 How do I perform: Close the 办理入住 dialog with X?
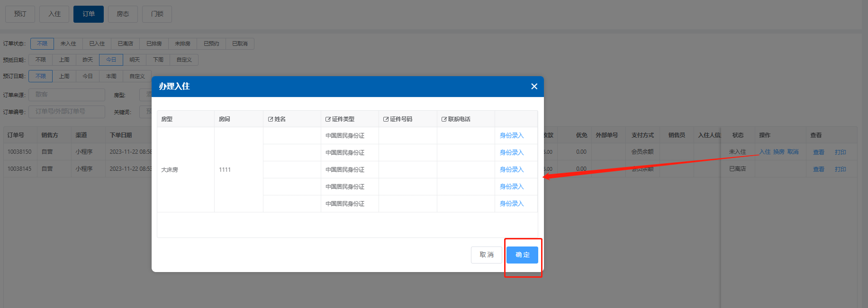pos(534,87)
